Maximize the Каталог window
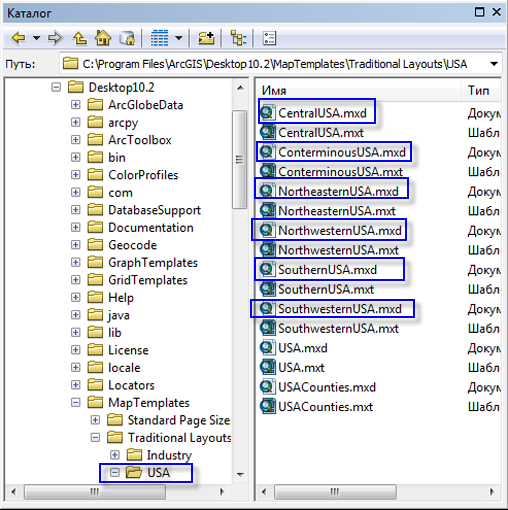The image size is (508, 510). pyautogui.click(x=479, y=12)
